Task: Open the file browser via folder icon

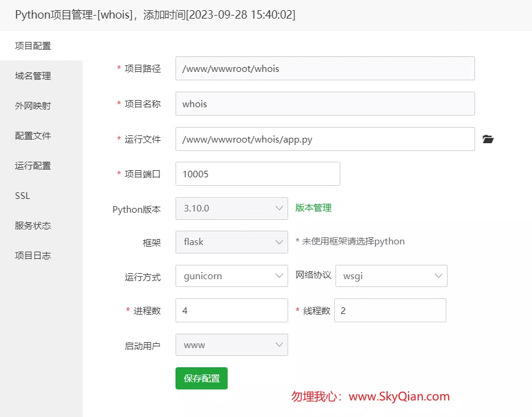Action: [488, 139]
